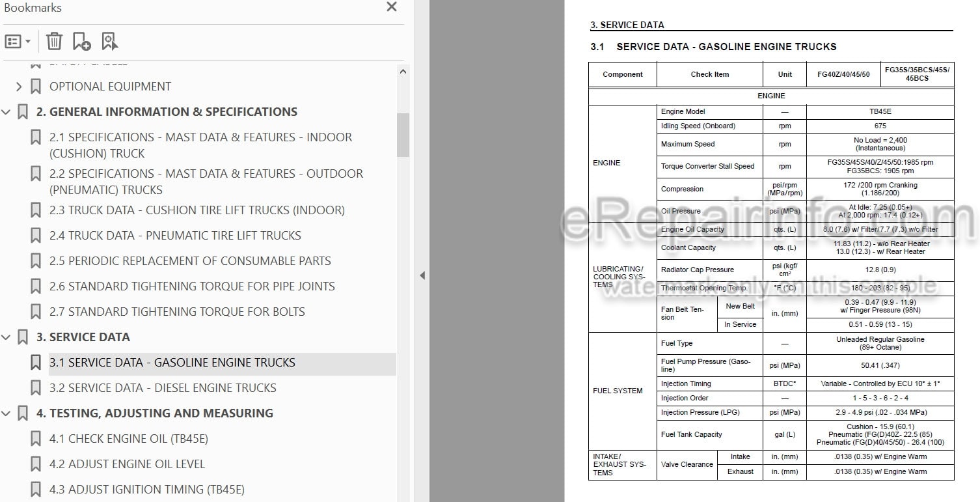Viewport: 980px width, 502px height.
Task: Go to 2.1 Specifications Indoor Cushion Truck
Action: point(200,145)
